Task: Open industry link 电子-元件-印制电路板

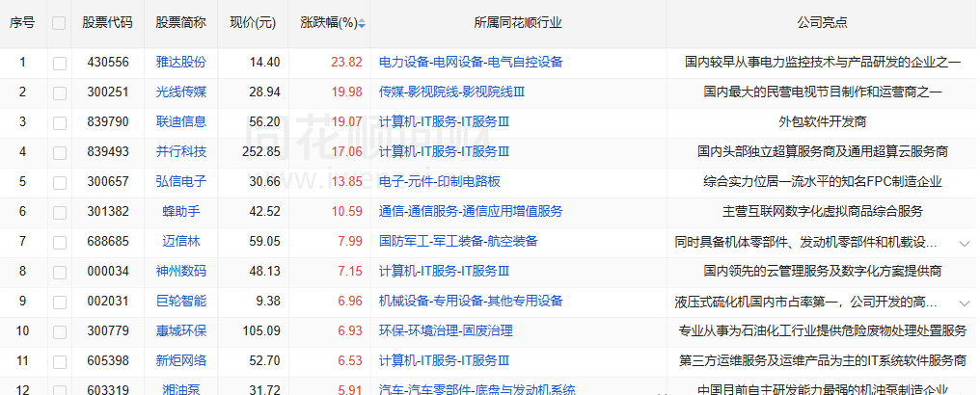Action: coord(440,181)
